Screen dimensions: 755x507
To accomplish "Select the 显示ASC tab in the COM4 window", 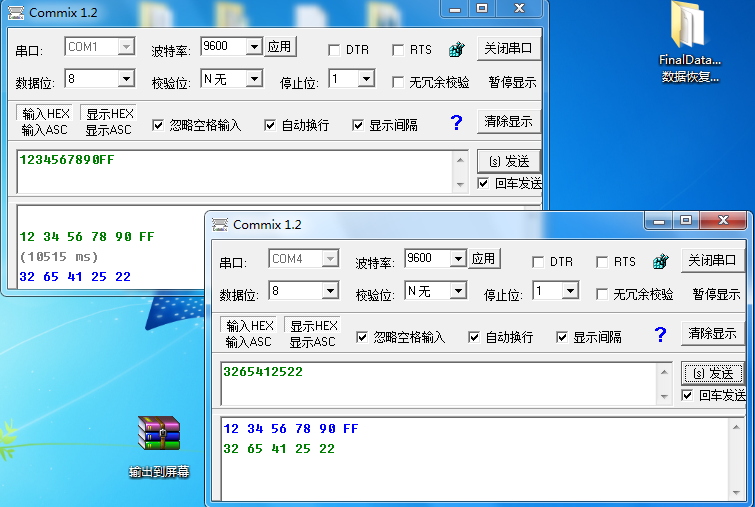I will (312, 342).
